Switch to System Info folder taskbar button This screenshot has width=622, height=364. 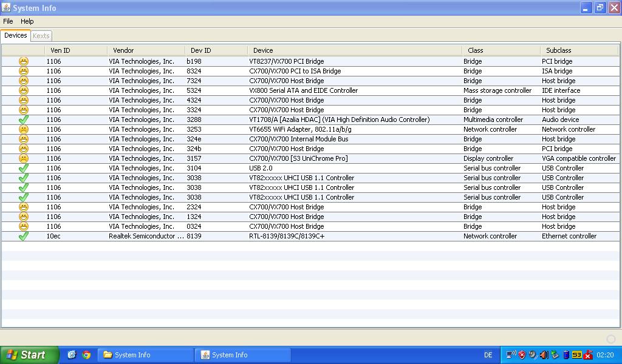(x=146, y=355)
